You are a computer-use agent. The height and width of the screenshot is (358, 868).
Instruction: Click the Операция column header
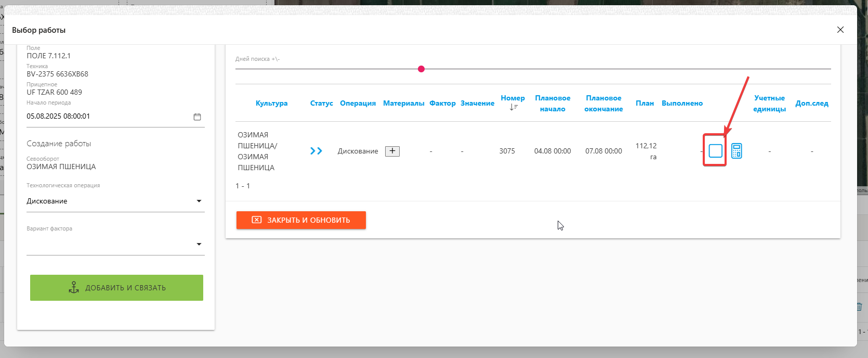[358, 103]
